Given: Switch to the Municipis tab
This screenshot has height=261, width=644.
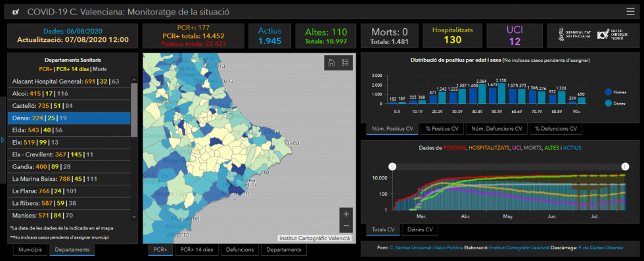Looking at the screenshot, I should pos(30,249).
